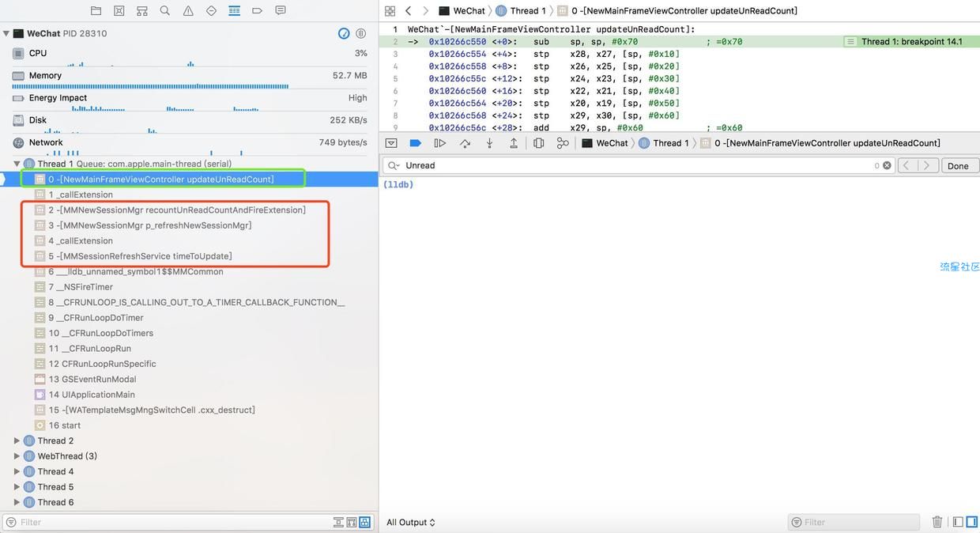This screenshot has height=533, width=980.
Task: Open the Source Control navigator icon
Action: [119, 11]
